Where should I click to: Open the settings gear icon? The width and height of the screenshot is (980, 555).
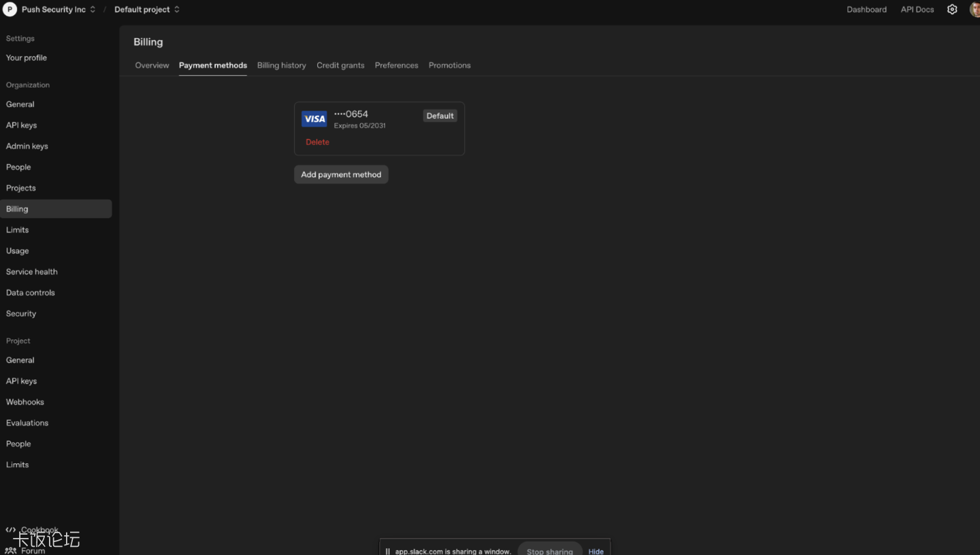pyautogui.click(x=952, y=10)
